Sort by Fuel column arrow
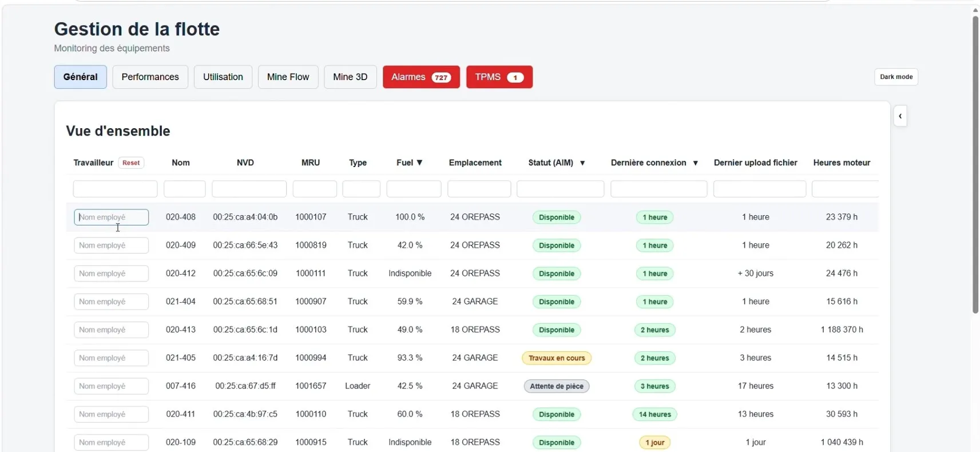The height and width of the screenshot is (452, 980). pos(419,162)
